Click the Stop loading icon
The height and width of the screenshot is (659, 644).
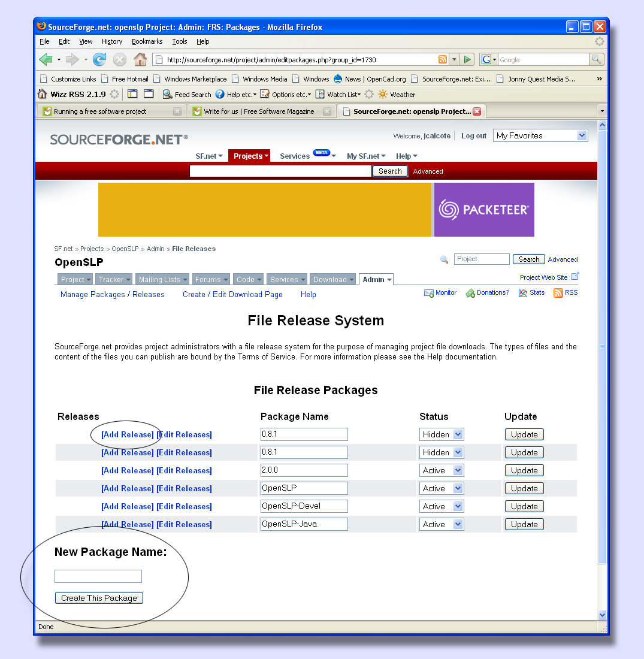tap(120, 60)
